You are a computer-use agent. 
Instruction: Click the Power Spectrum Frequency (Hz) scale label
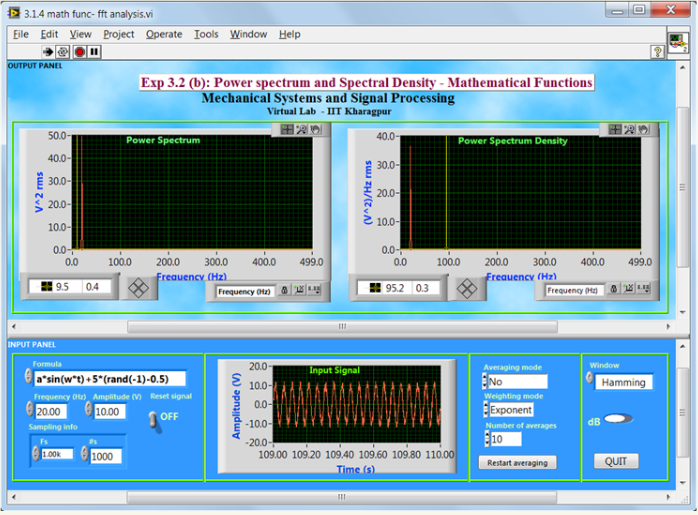coord(244,292)
